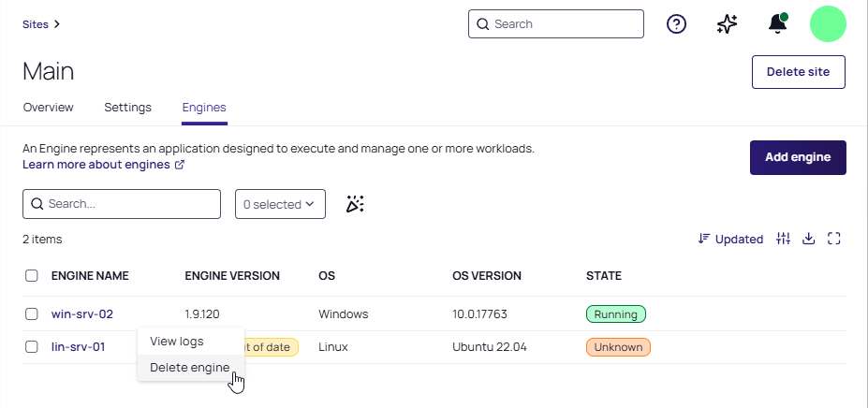
Task: Choose View logs in context menu
Action: [x=176, y=342]
